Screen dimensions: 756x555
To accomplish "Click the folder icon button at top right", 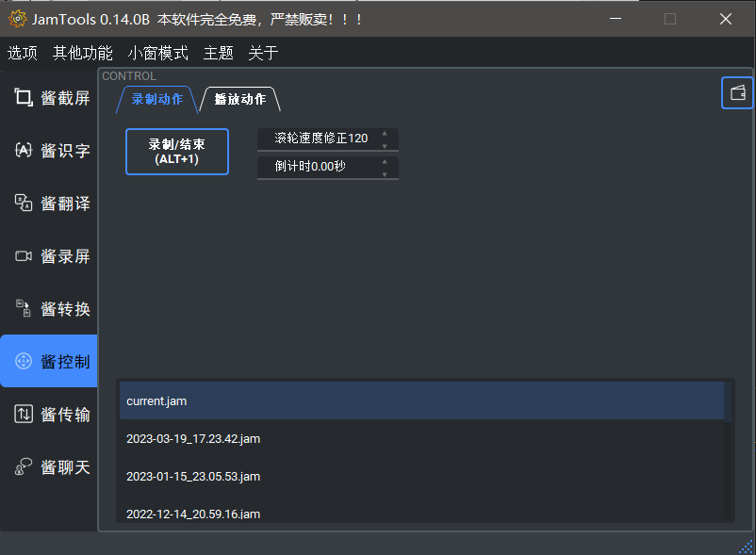I will (x=737, y=92).
